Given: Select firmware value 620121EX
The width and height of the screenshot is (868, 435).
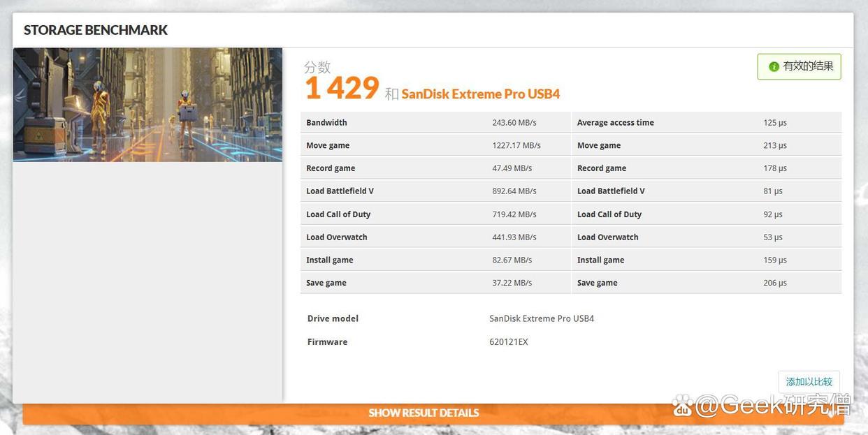Looking at the screenshot, I should point(509,342).
